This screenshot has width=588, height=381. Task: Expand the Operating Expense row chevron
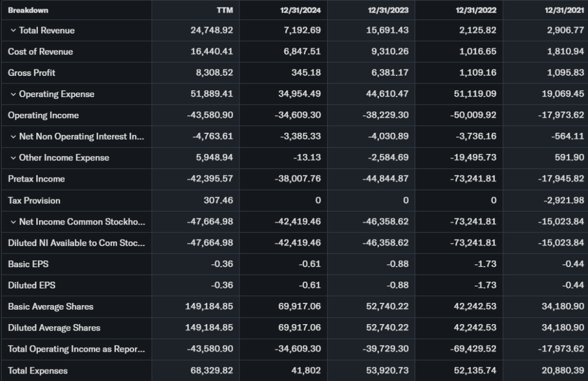pos(13,94)
